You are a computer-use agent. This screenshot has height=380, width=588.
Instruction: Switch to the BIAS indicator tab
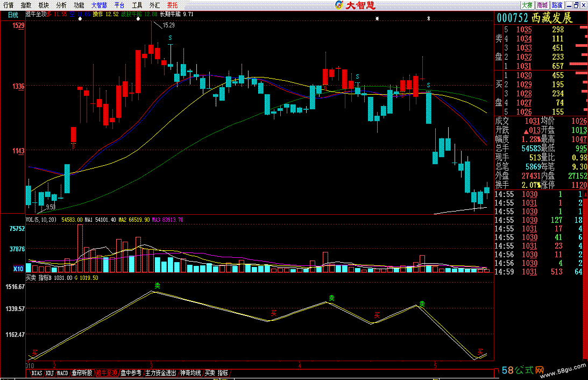37,373
